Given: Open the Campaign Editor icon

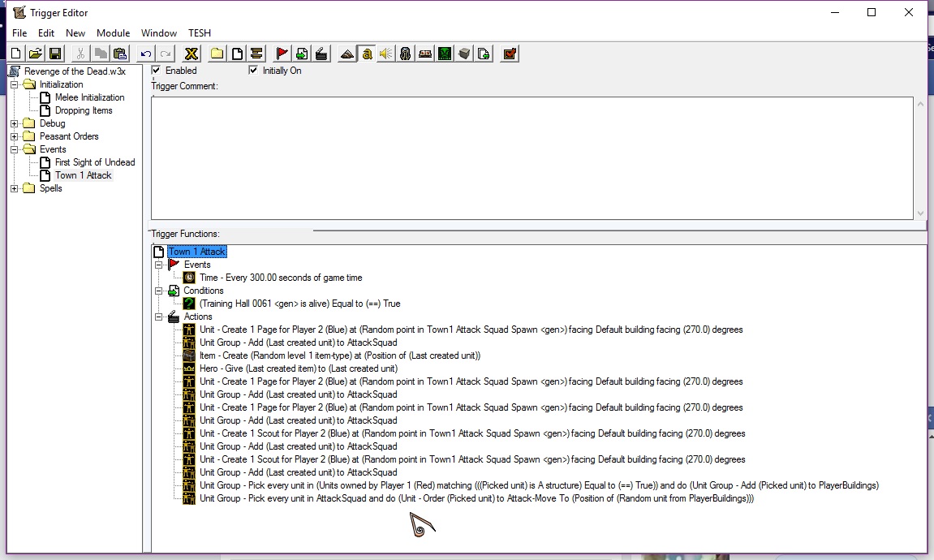Looking at the screenshot, I should pyautogui.click(x=425, y=54).
